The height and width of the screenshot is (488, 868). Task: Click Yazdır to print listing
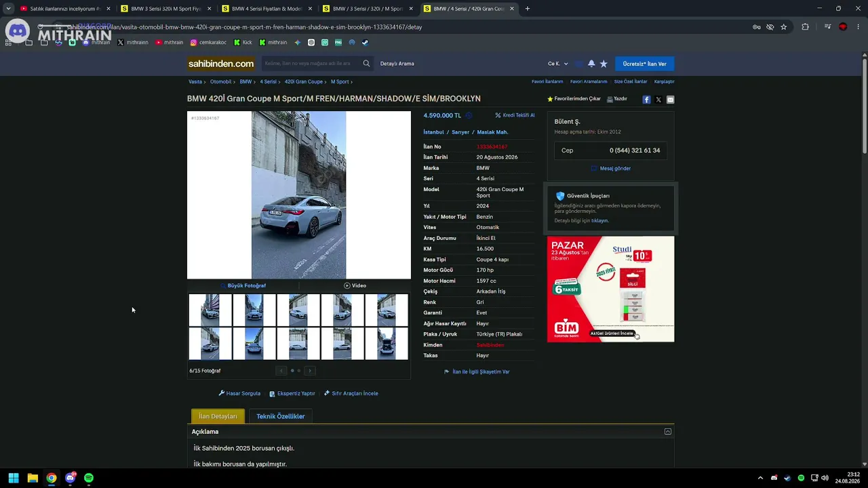click(x=617, y=99)
